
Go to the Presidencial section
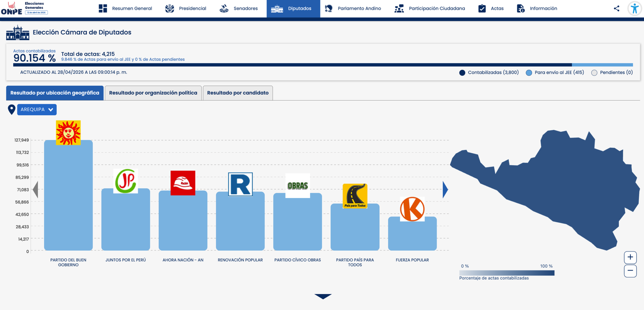tap(186, 8)
